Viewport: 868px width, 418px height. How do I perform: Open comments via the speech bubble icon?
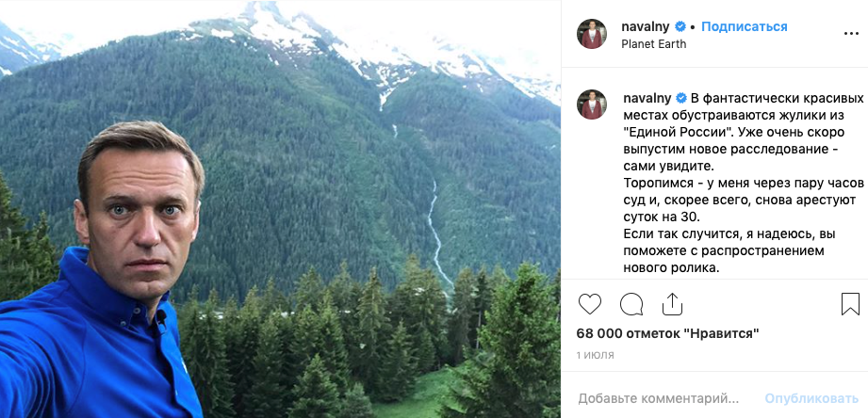[631, 304]
